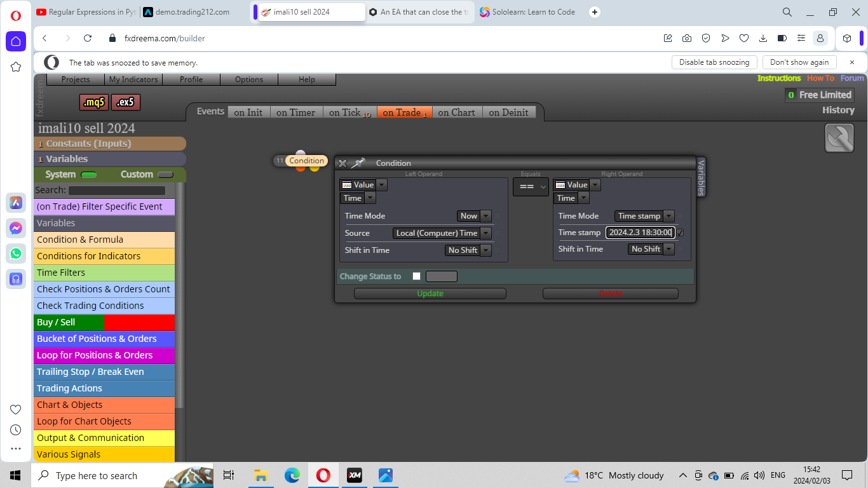
Task: Search open tabs with magnifier icon
Action: (787, 12)
